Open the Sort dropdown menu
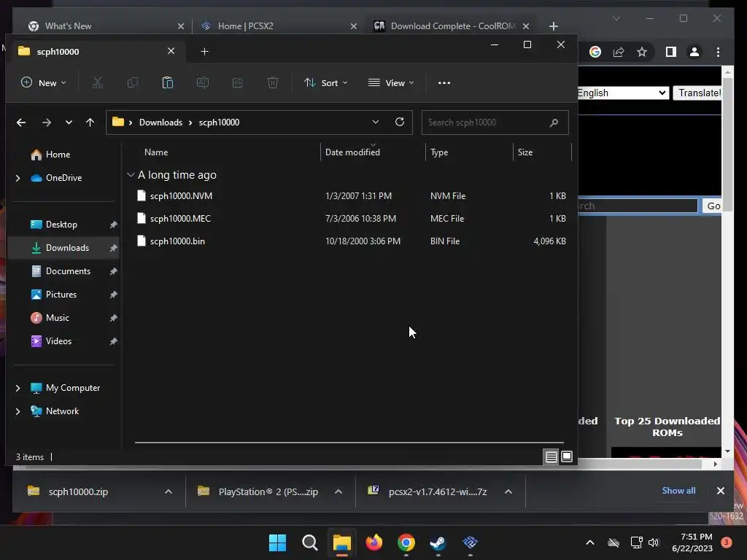Viewport: 747px width, 560px height. click(326, 83)
